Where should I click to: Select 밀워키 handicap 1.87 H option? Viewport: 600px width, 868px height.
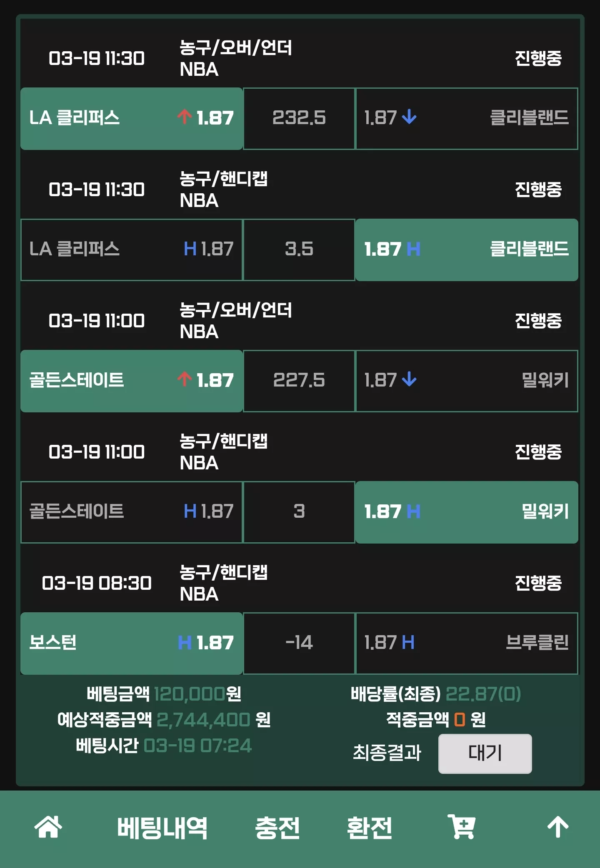pos(467,512)
